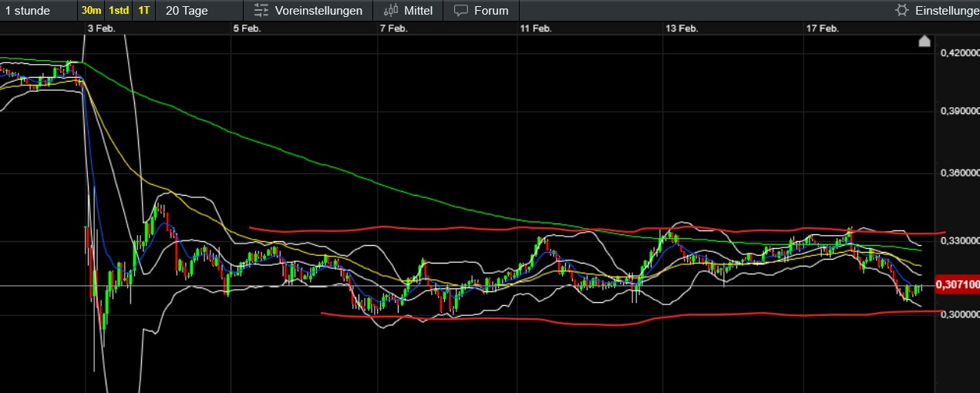Select the 30m timeframe
The height and width of the screenshot is (393, 980).
pyautogui.click(x=91, y=11)
